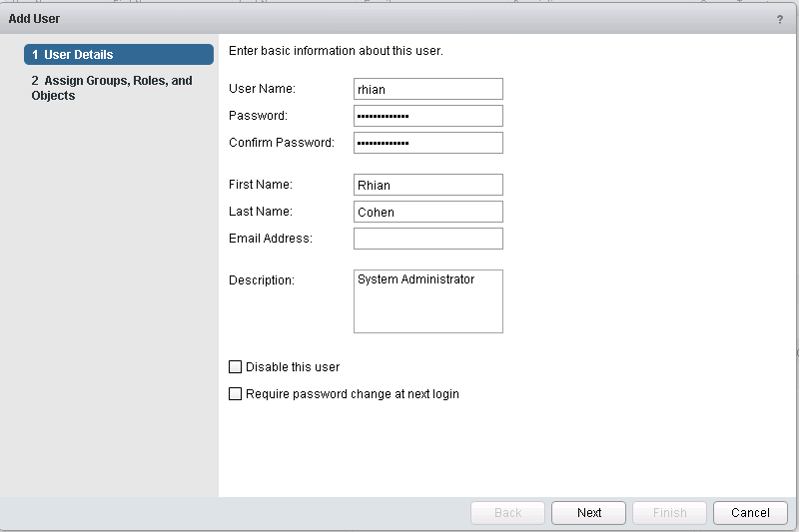Click the Next button
Image resolution: width=799 pixels, height=532 pixels.
coord(588,513)
